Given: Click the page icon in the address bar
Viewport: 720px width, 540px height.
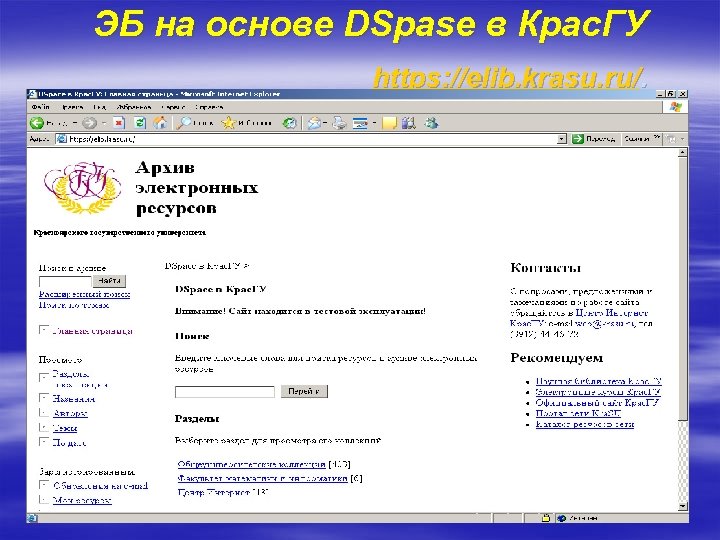Looking at the screenshot, I should point(62,139).
